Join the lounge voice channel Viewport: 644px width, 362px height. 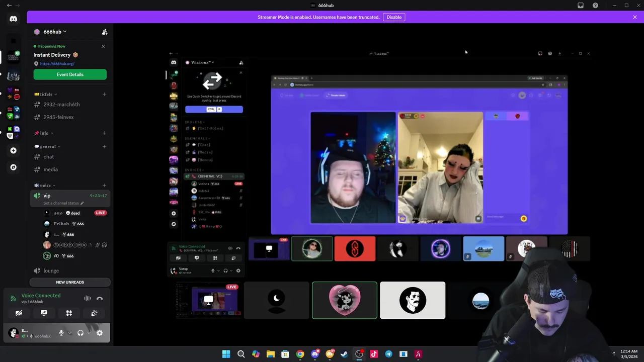[70, 271]
